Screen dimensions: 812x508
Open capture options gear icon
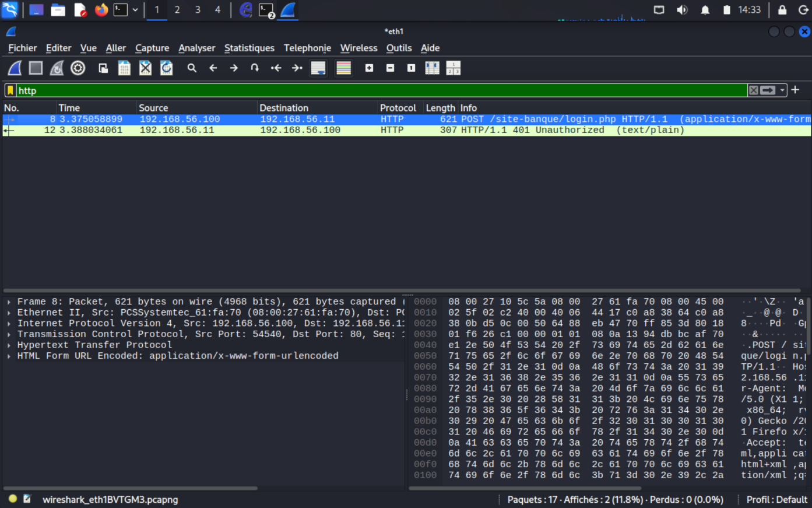coord(78,68)
